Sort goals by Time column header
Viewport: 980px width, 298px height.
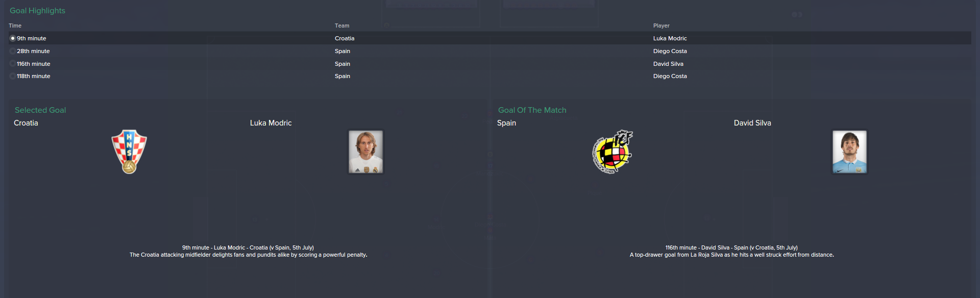[x=15, y=26]
